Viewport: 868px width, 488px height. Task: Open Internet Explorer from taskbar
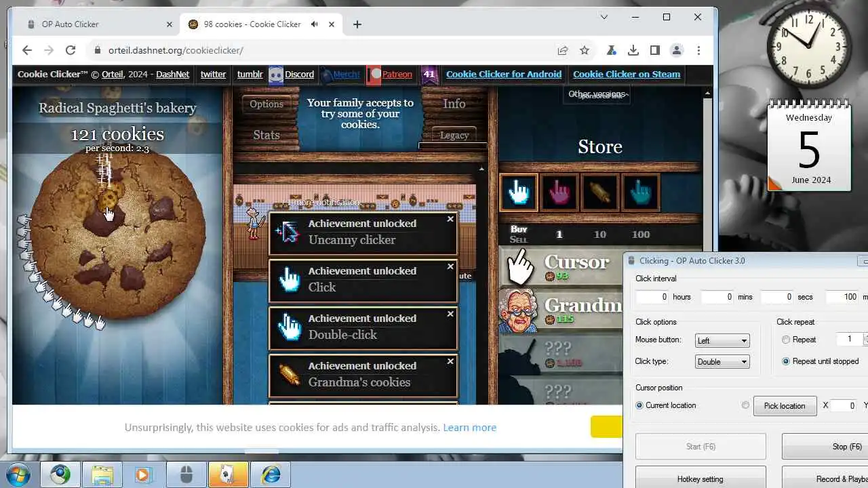[270, 474]
